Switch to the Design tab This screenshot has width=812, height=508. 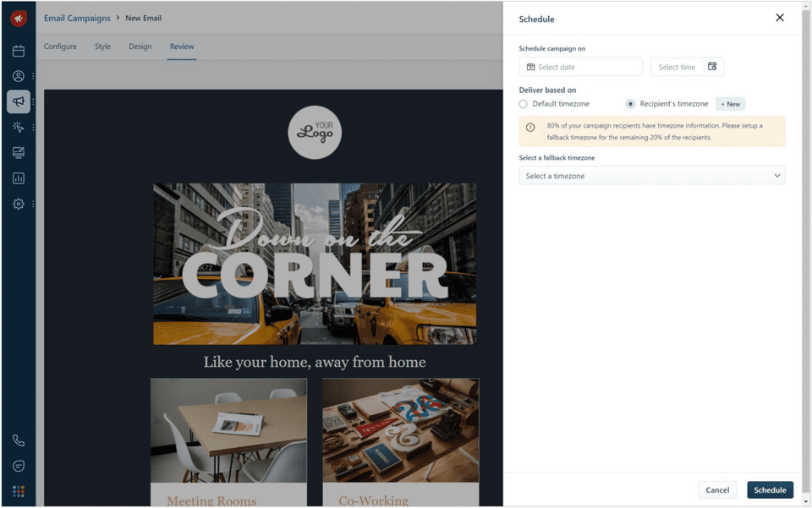(140, 46)
